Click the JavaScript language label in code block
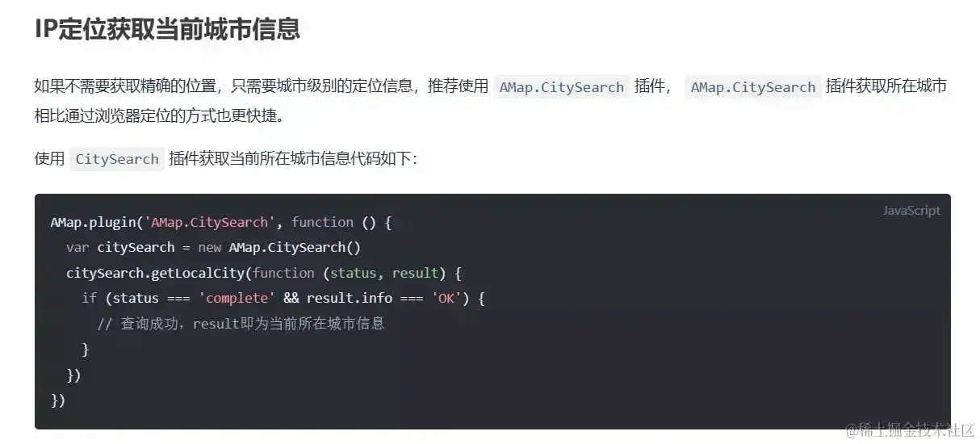The height and width of the screenshot is (444, 980). pyautogui.click(x=911, y=211)
